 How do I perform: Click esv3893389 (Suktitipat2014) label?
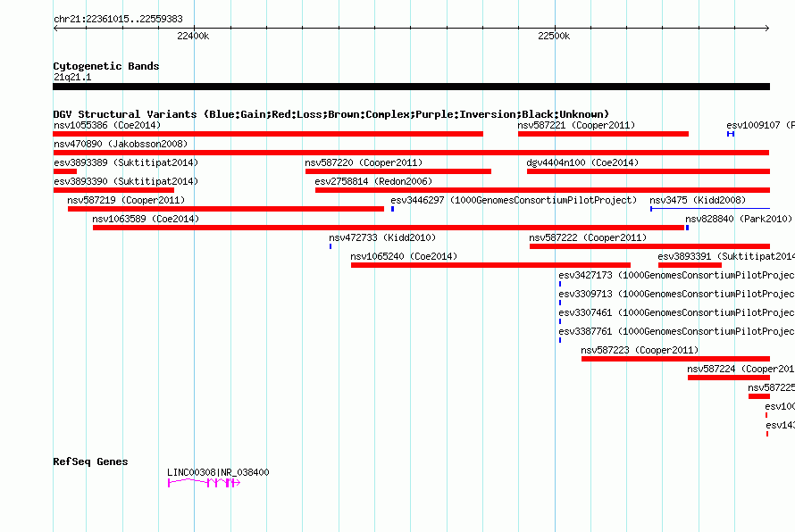(126, 162)
